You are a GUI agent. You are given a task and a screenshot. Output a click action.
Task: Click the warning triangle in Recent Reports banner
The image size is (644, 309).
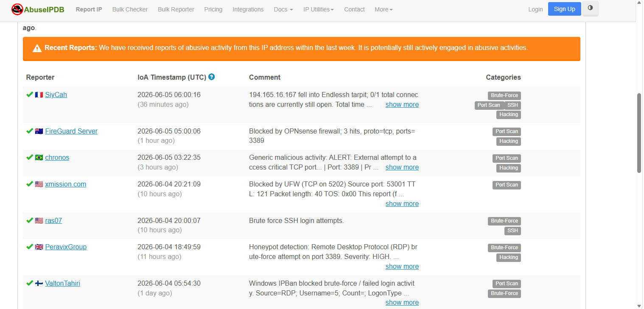37,48
